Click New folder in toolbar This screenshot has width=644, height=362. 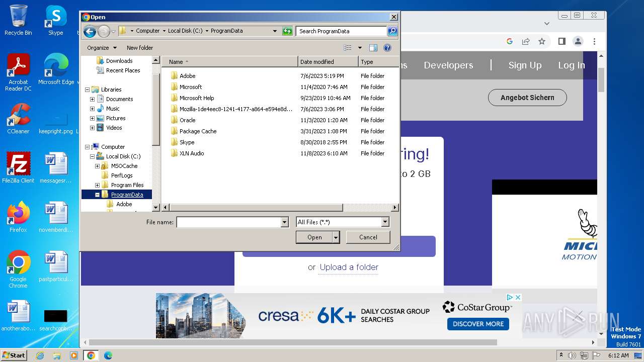coord(140,48)
